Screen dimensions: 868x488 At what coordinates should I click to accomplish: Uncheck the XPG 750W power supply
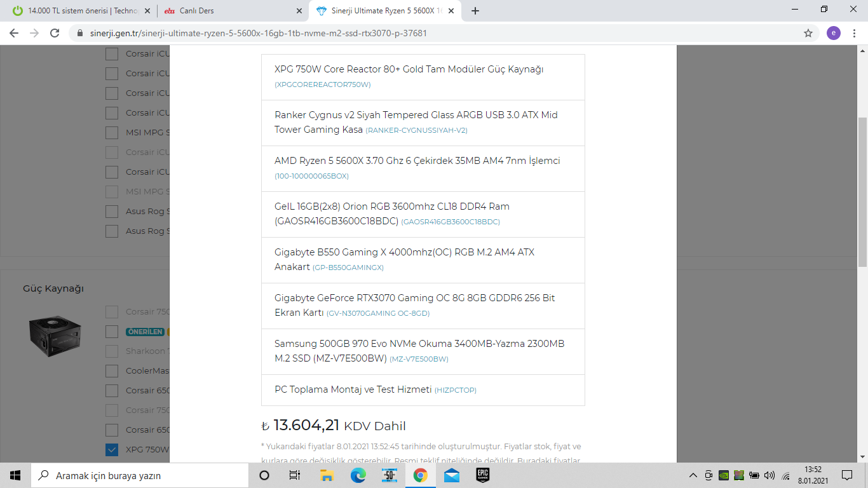tap(112, 450)
